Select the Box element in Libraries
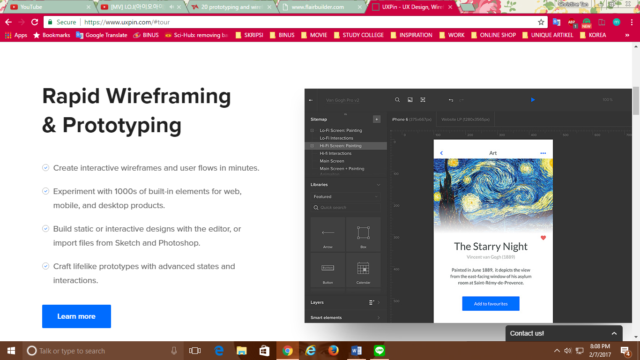Viewport: 640px width, 360px height. click(x=363, y=235)
